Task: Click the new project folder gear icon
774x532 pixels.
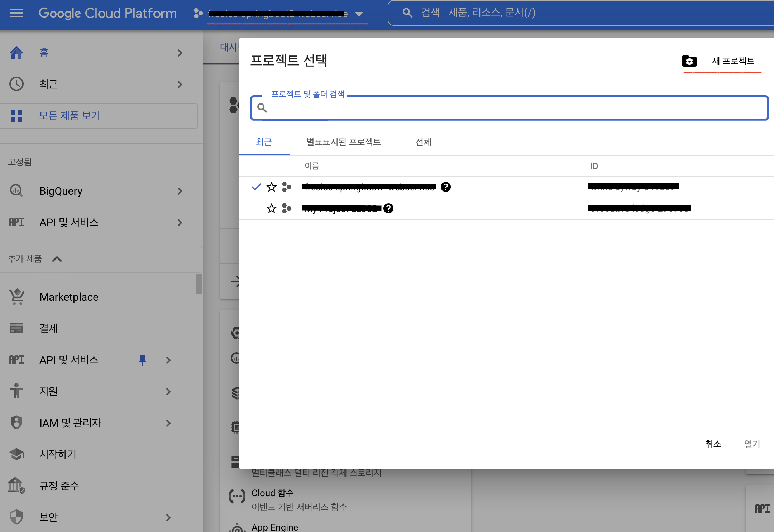Action: point(689,61)
